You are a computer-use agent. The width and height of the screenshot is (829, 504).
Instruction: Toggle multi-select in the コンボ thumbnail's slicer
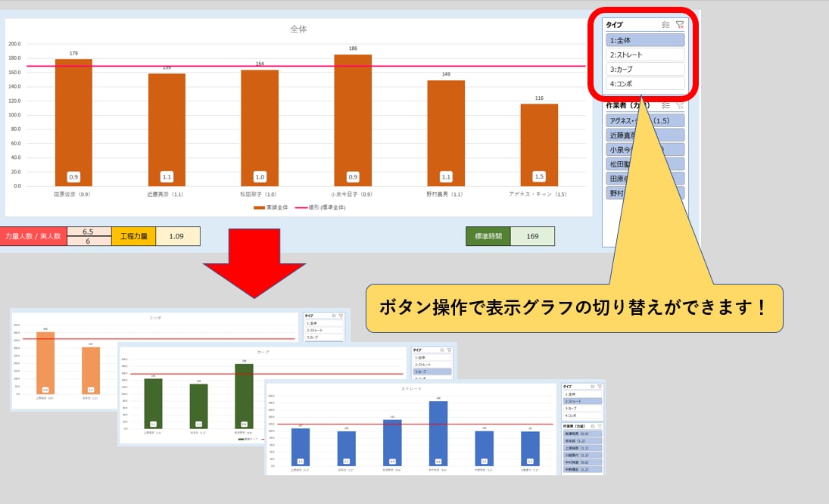tap(334, 316)
